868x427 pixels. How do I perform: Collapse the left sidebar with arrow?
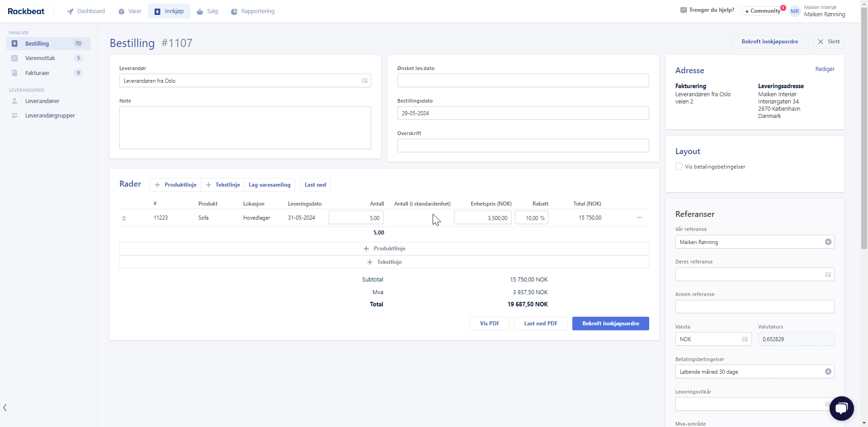click(5, 408)
